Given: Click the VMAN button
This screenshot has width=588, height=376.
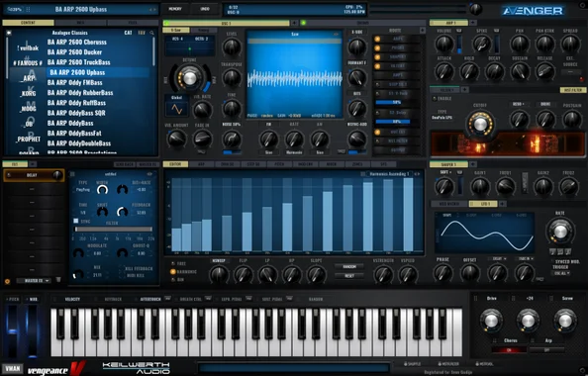Looking at the screenshot, I should point(13,368).
